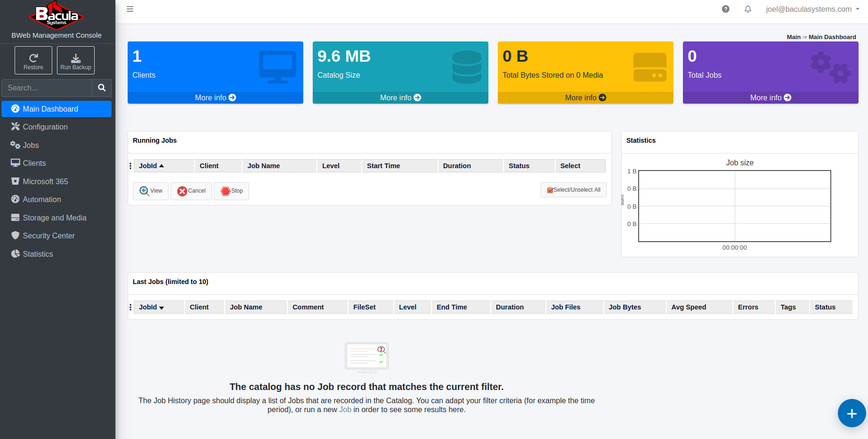Sort Running Jobs by JobId column

152,166
